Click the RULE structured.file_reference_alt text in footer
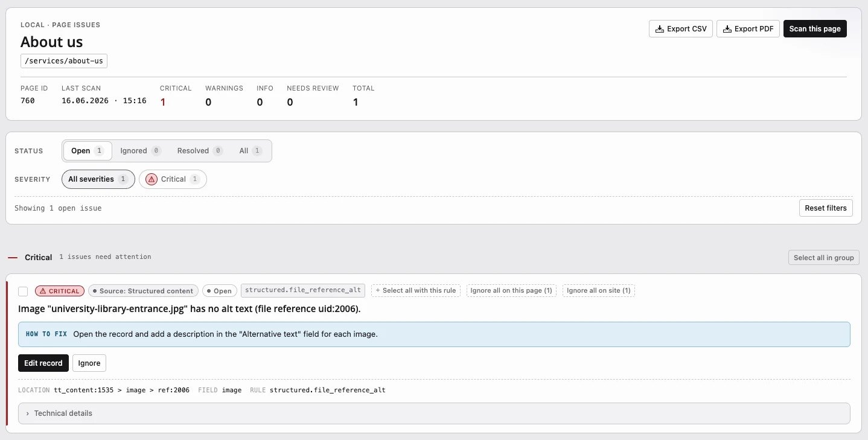868x440 pixels. [x=318, y=390]
